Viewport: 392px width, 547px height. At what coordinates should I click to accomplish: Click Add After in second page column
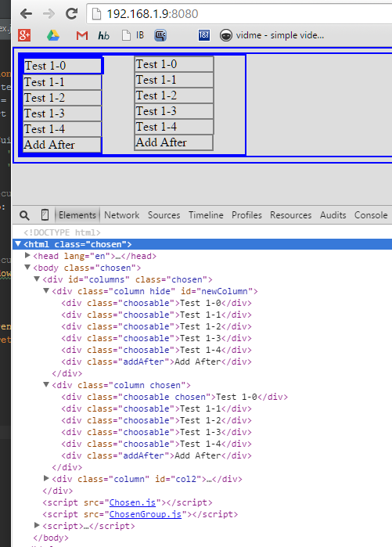click(x=174, y=142)
